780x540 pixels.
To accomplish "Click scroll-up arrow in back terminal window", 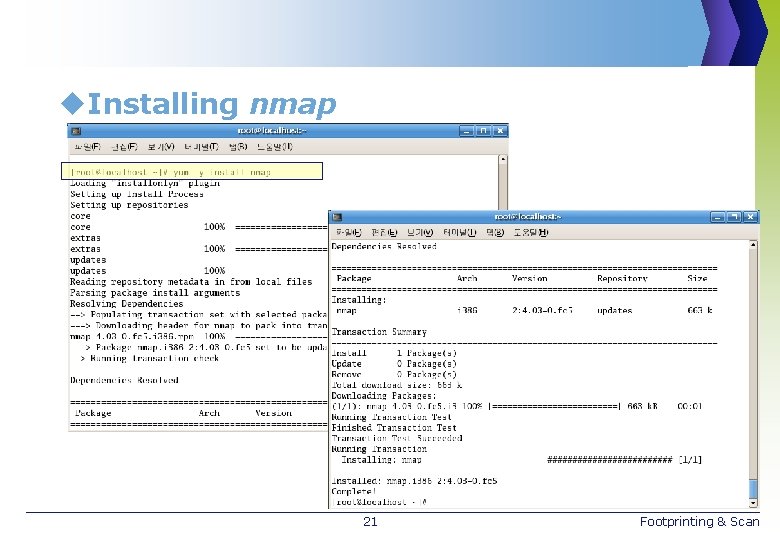I will pos(503,159).
